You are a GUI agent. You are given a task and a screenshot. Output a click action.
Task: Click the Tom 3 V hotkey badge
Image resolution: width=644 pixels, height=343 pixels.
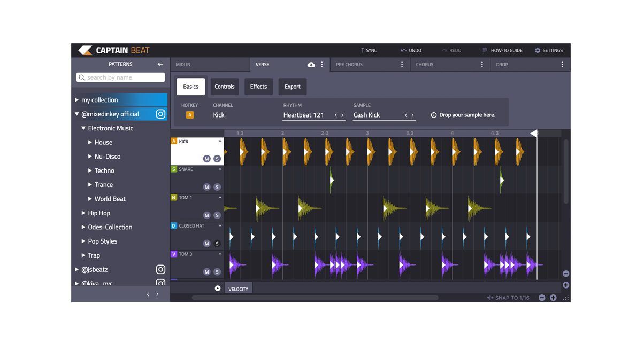pos(174,254)
